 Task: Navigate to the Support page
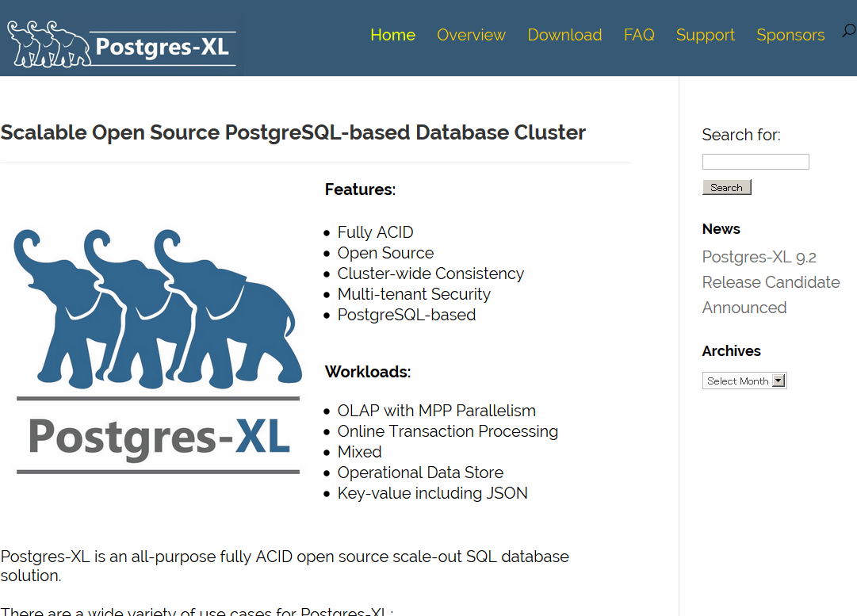tap(705, 35)
